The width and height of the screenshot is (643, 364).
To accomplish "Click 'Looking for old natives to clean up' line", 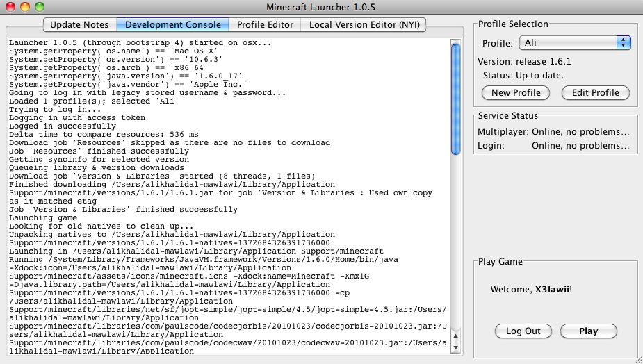I will pos(101,226).
